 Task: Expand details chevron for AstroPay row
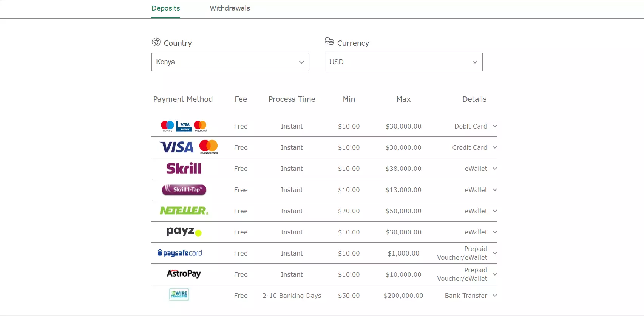[x=495, y=274]
